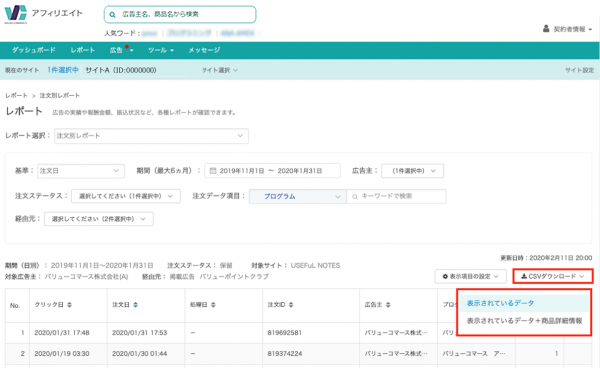Select 表示されているデータ download option
The height and width of the screenshot is (368, 600).
(523, 303)
